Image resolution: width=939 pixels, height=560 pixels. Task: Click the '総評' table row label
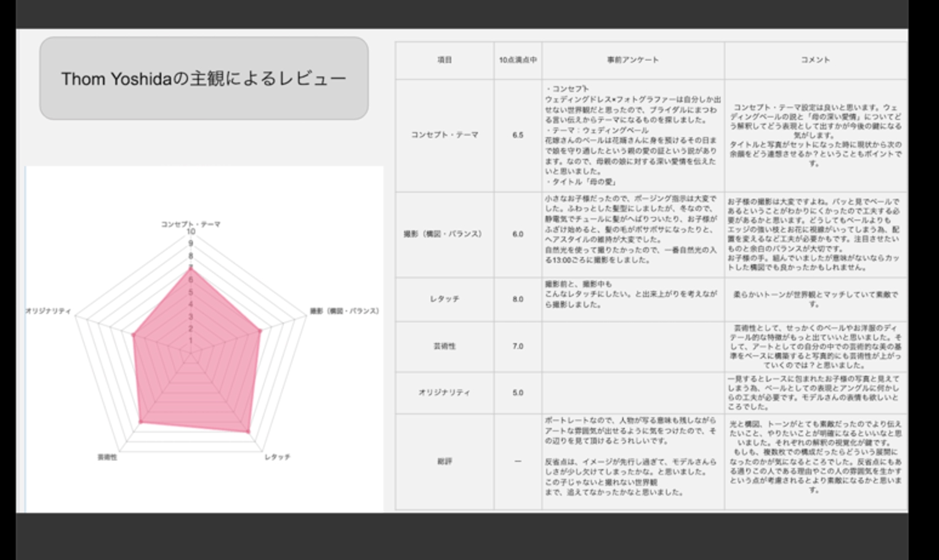coord(444,461)
